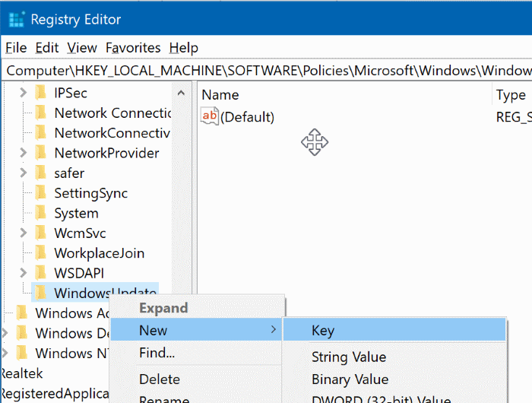The height and width of the screenshot is (403, 532).
Task: Select the Network Connections key
Action: [x=113, y=113]
